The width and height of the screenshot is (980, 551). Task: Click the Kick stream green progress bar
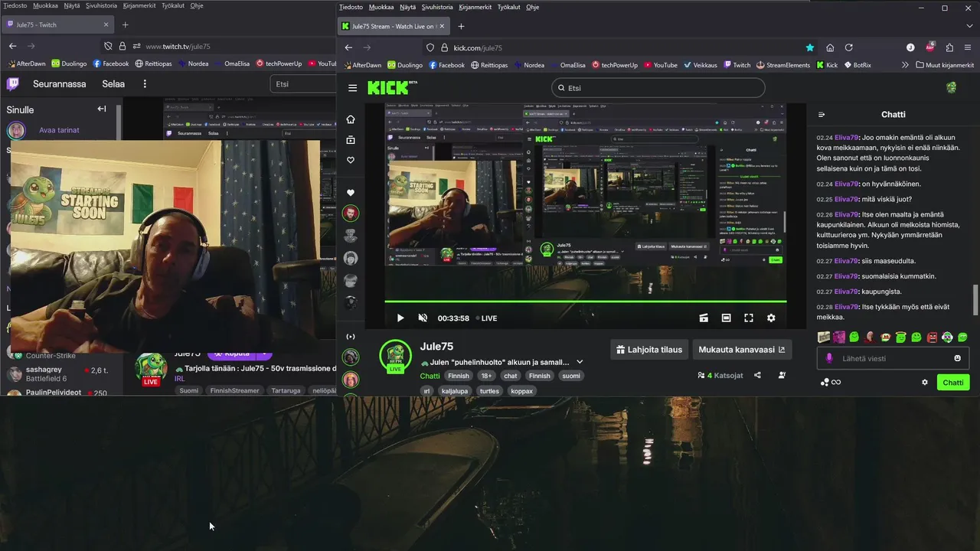586,302
